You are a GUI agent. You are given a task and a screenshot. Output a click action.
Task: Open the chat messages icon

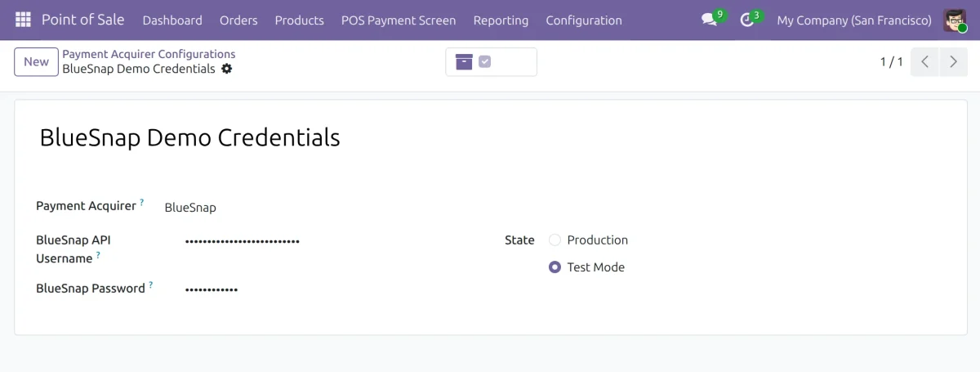710,20
